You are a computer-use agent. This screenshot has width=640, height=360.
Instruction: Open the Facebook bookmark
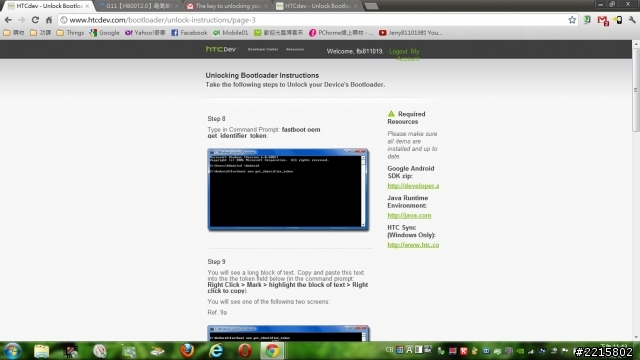click(189, 33)
